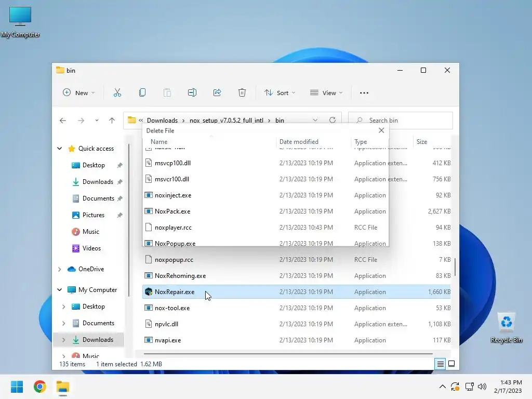Switch to large thumbnails view icon
Screen dimensions: 532x399
451,364
